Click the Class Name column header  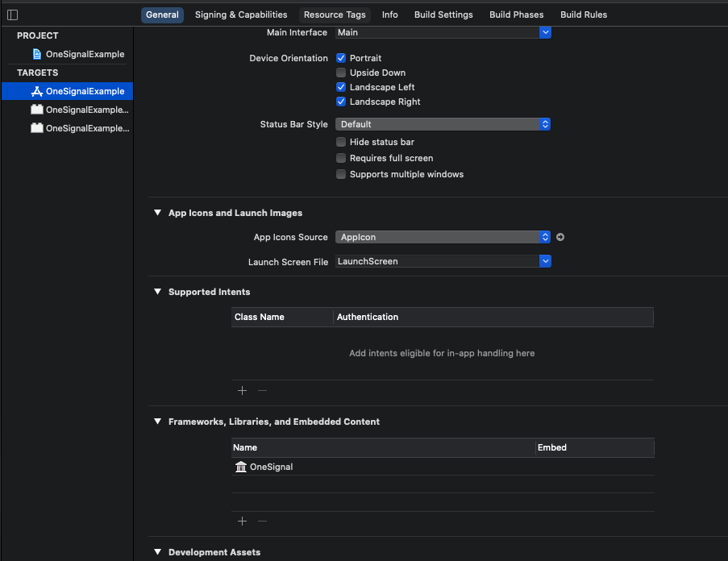pyautogui.click(x=282, y=317)
